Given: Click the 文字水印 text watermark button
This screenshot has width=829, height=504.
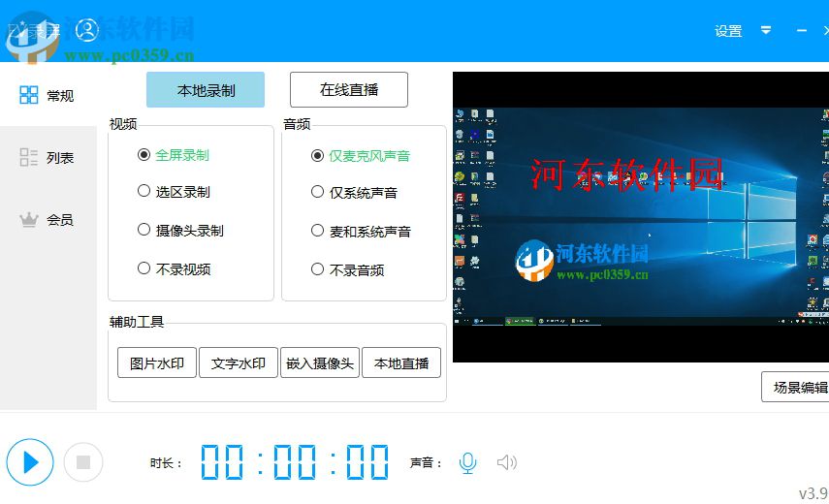Looking at the screenshot, I should click(239, 362).
